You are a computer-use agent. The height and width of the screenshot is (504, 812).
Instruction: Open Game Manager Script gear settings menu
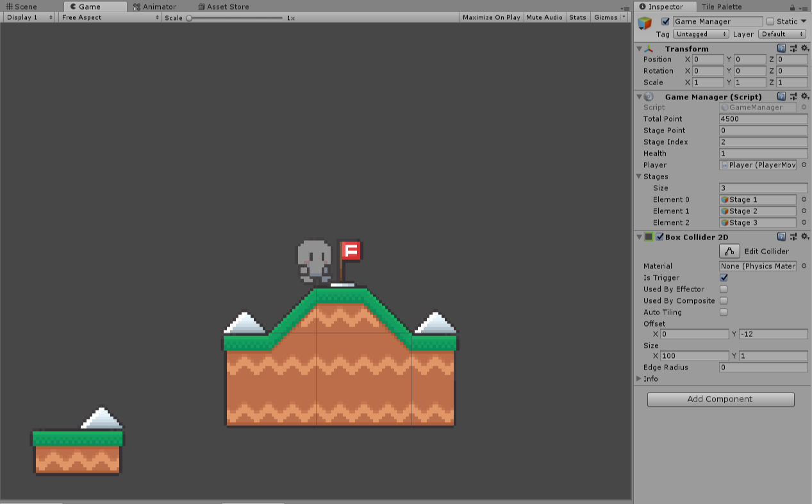[x=804, y=97]
